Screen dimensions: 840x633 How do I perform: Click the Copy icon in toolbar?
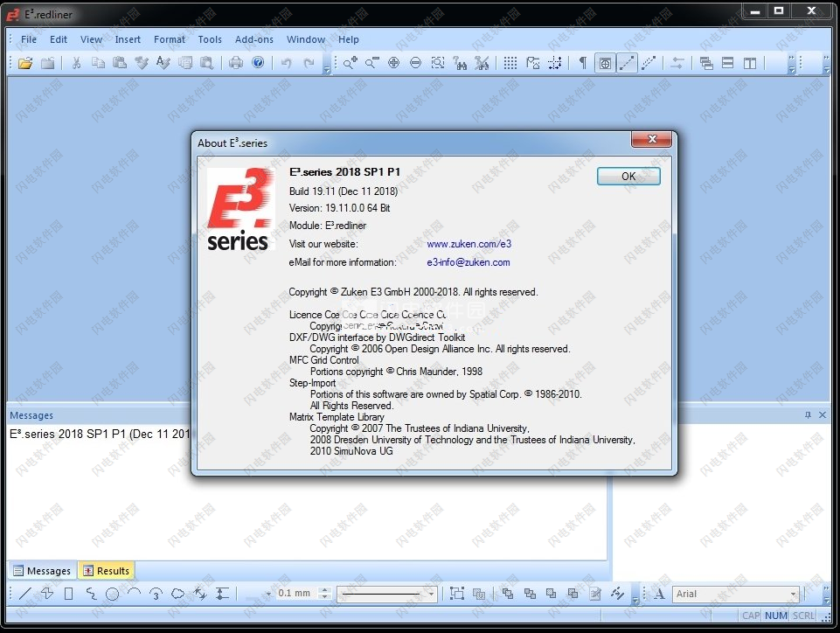[98, 63]
